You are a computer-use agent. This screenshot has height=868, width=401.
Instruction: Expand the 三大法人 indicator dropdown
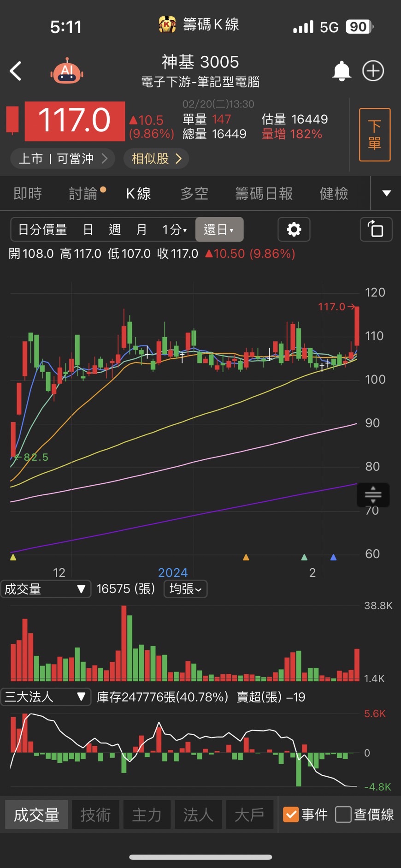45,696
